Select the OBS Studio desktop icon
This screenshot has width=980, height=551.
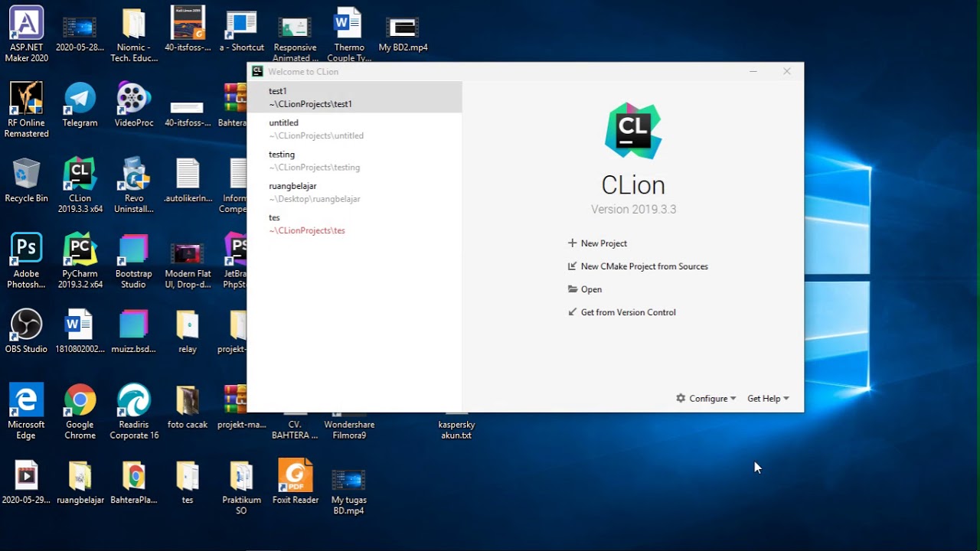pos(26,331)
